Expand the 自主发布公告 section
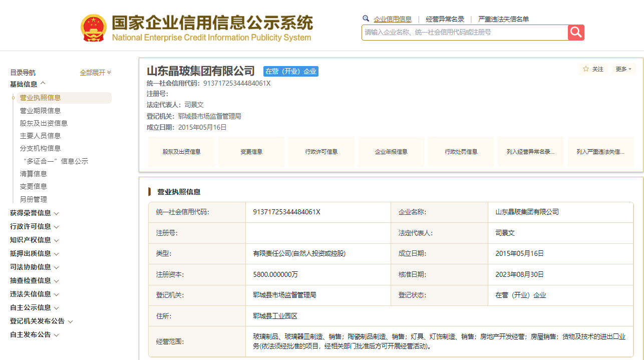 pyautogui.click(x=35, y=334)
